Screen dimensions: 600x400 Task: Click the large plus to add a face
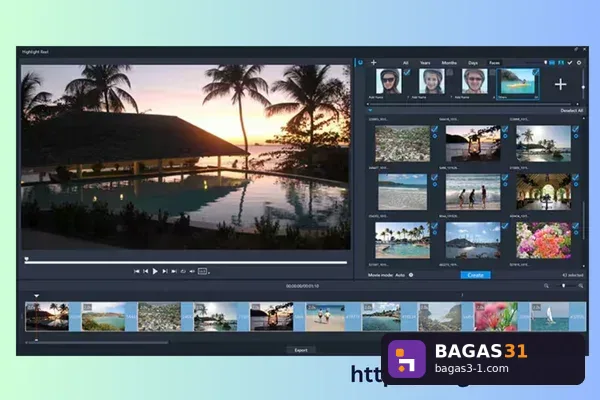click(561, 84)
